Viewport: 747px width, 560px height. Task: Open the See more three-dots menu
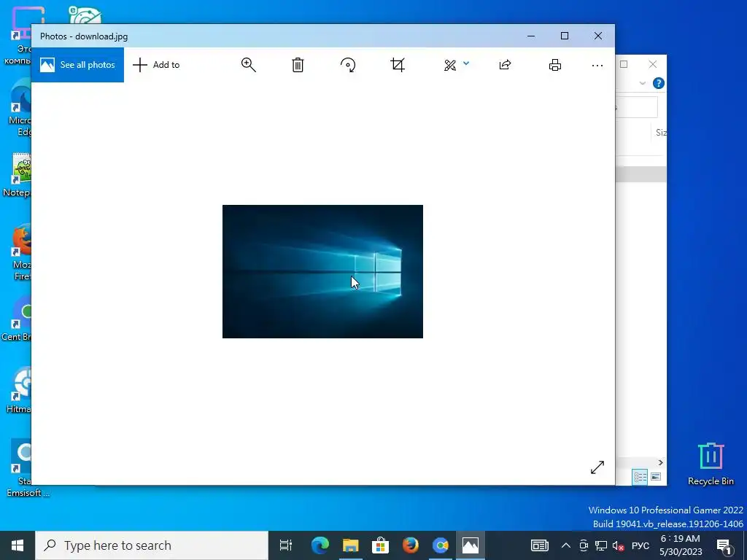tap(597, 66)
